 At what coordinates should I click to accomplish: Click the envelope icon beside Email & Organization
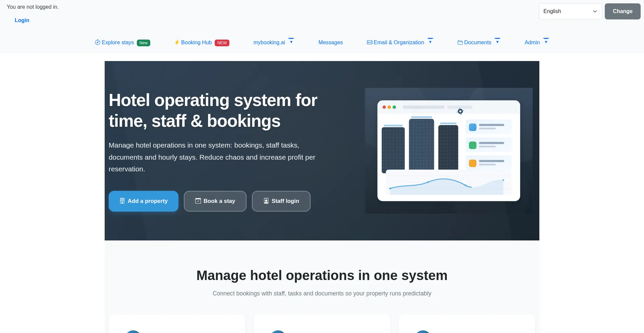[369, 42]
